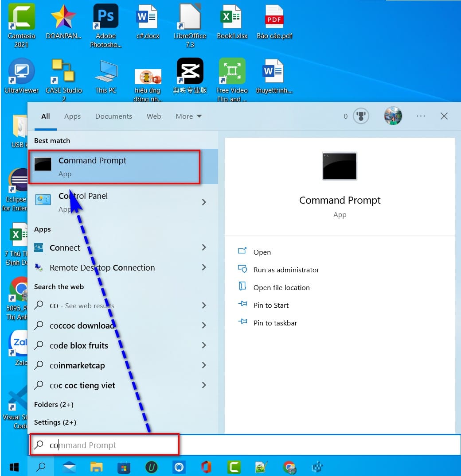Select Book1.xlsx desktop file
Image resolution: width=461 pixels, height=476 pixels.
click(x=232, y=21)
